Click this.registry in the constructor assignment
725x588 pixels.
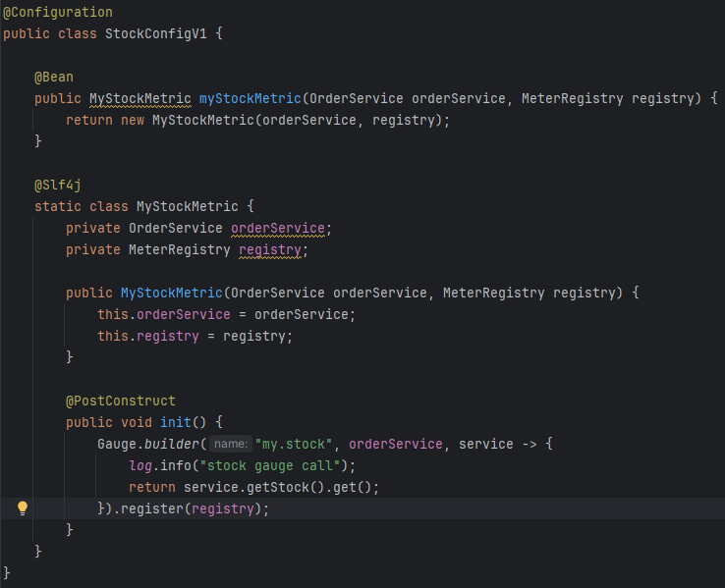(148, 337)
